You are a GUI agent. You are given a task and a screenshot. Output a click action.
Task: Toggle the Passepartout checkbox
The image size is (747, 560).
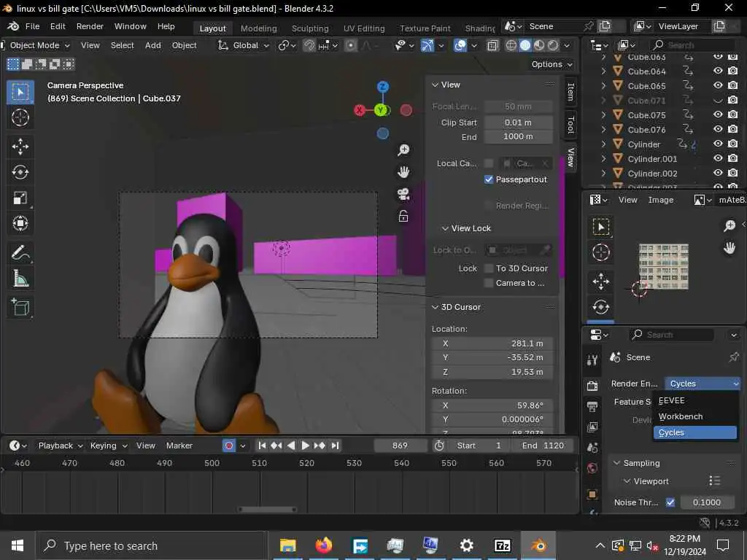pos(489,179)
